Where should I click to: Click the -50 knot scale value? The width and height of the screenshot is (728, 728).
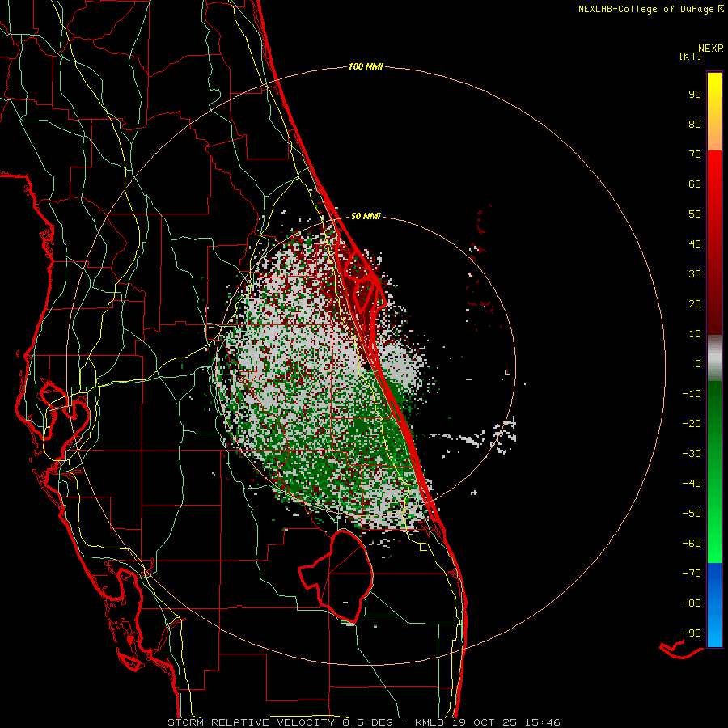pos(692,514)
